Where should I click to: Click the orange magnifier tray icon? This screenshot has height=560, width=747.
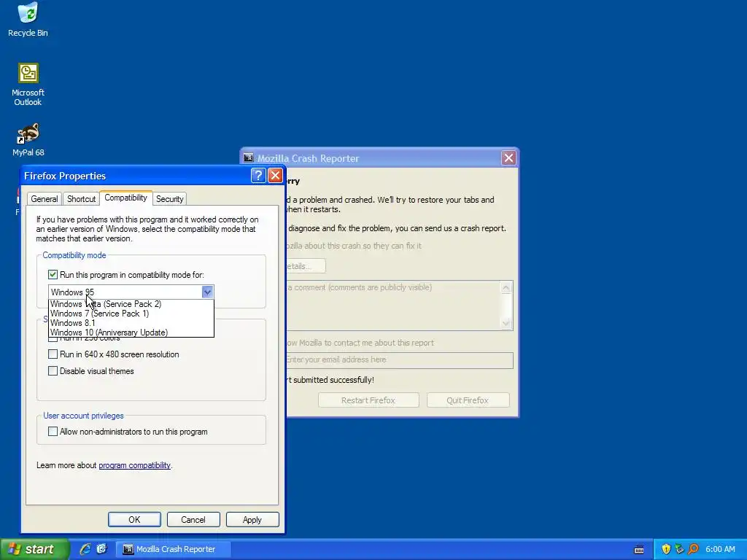693,549
